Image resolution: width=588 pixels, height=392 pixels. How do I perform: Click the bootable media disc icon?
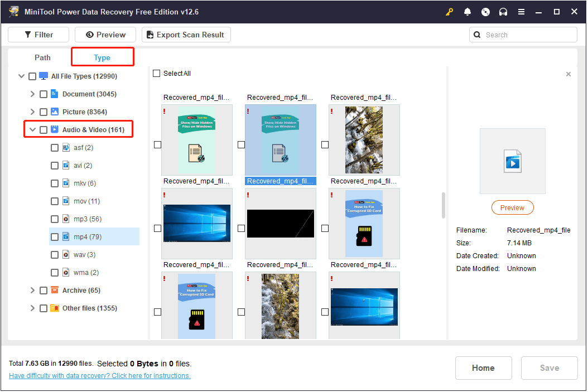(485, 12)
